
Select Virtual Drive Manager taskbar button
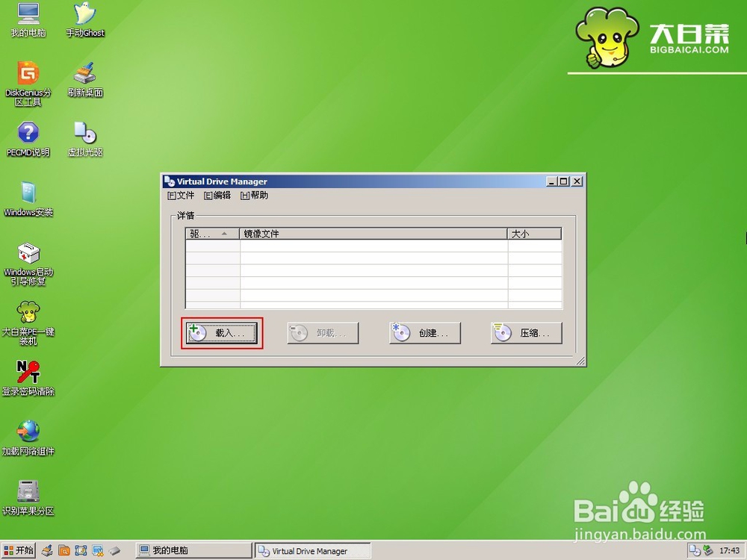[x=312, y=551]
